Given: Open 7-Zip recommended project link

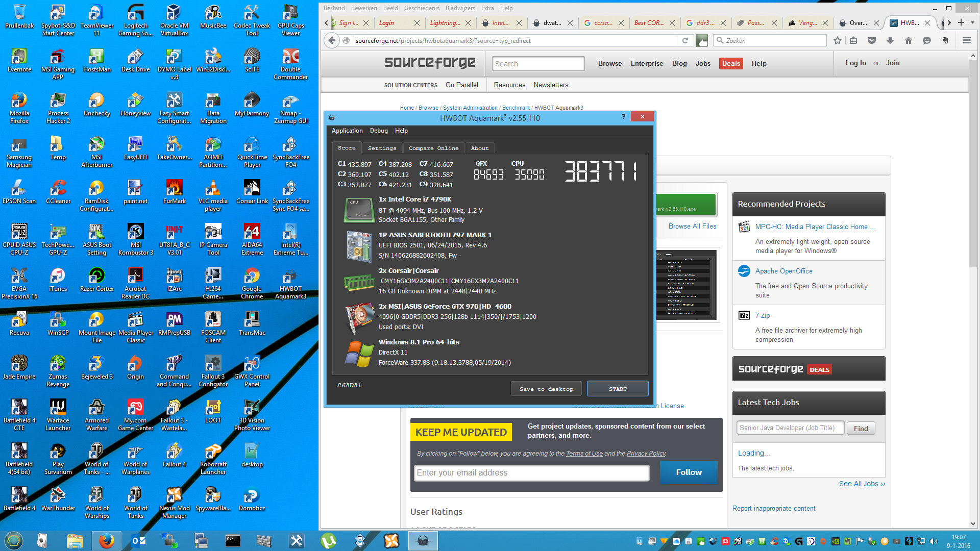Looking at the screenshot, I should (x=763, y=315).
